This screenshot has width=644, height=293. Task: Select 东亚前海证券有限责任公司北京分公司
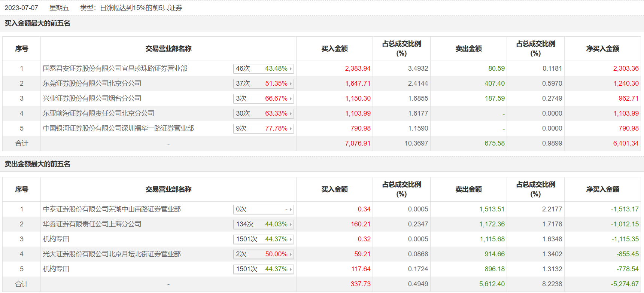tap(98, 113)
